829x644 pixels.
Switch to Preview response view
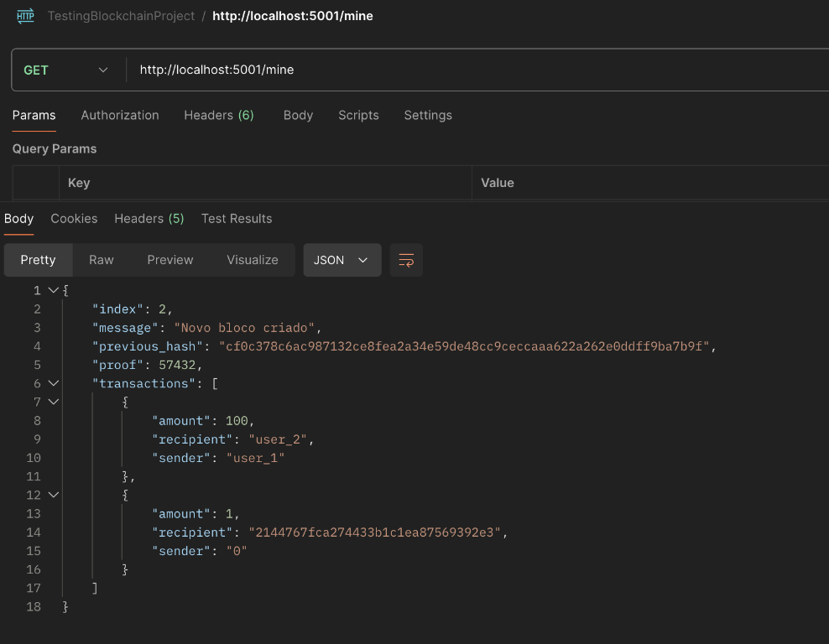(x=170, y=260)
